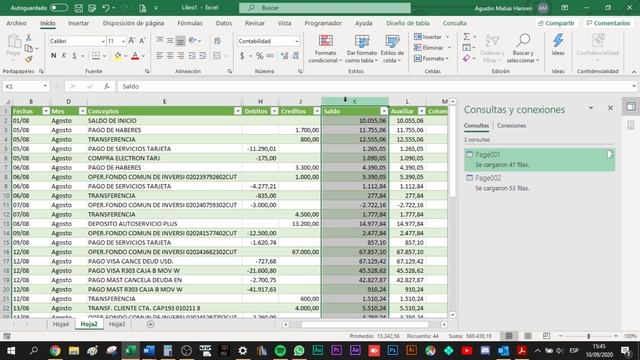Viewport: 640px width, 360px height.
Task: Click the Comentarios button
Action: click(608, 23)
